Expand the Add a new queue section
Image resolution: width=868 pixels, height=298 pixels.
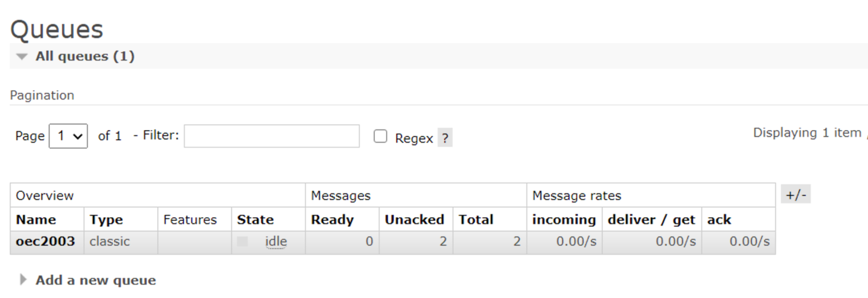click(23, 280)
